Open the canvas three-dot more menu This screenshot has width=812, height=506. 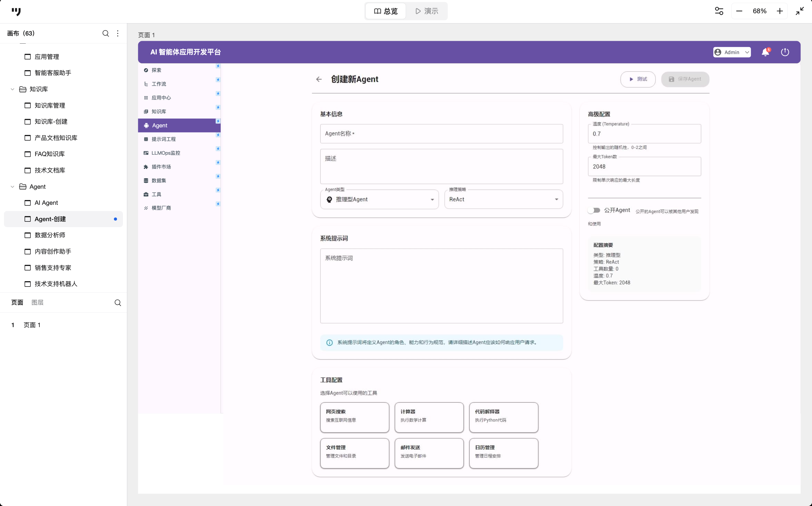[x=118, y=34]
